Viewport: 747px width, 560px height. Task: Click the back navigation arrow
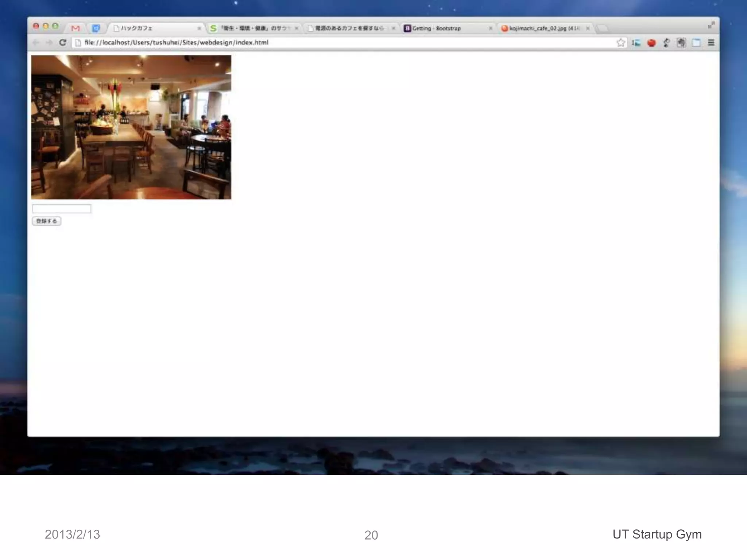36,43
